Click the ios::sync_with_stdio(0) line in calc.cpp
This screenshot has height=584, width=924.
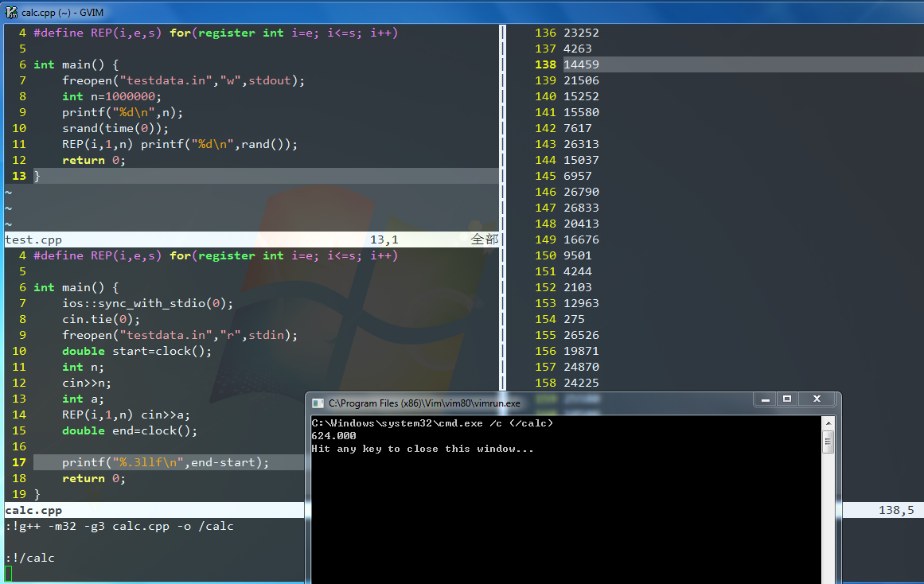[147, 303]
